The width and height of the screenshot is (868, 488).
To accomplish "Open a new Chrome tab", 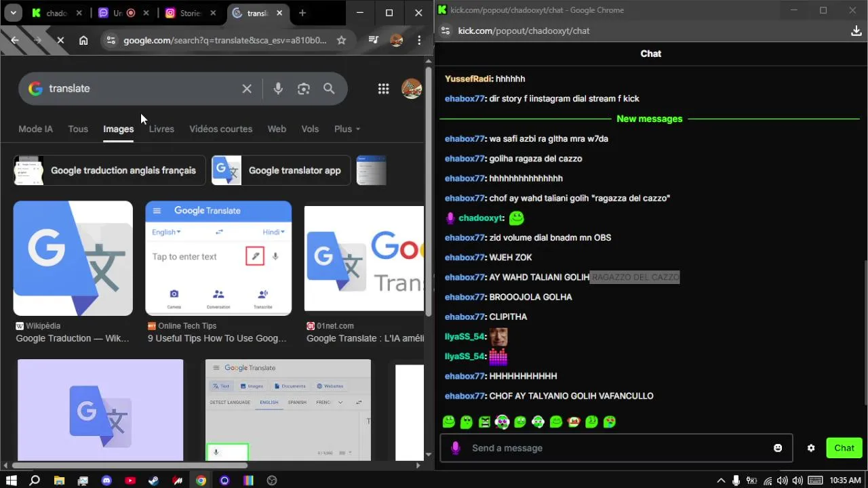I will pyautogui.click(x=302, y=13).
